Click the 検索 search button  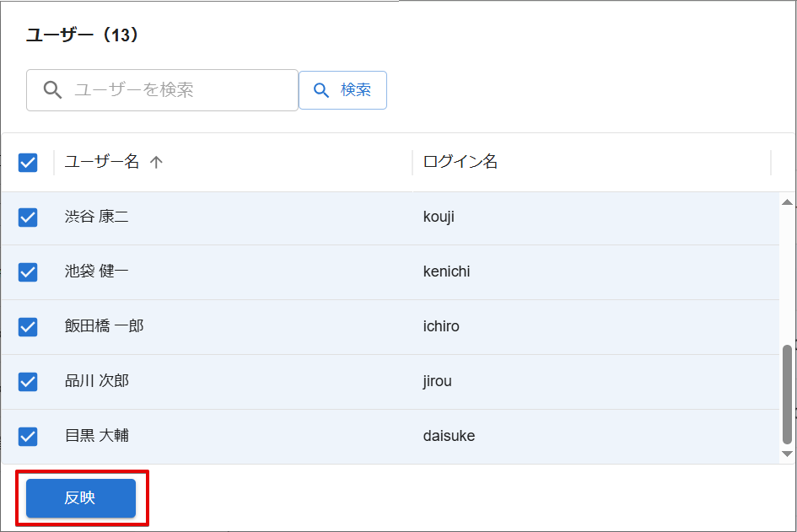[342, 90]
